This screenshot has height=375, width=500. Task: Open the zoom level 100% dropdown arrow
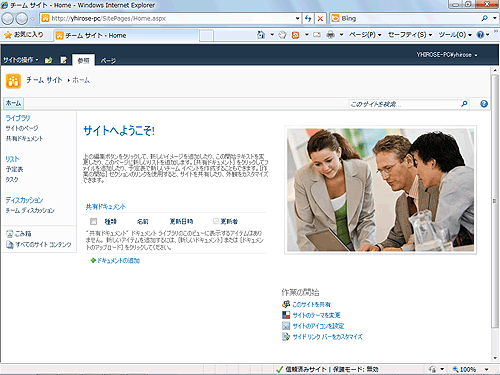coord(487,369)
